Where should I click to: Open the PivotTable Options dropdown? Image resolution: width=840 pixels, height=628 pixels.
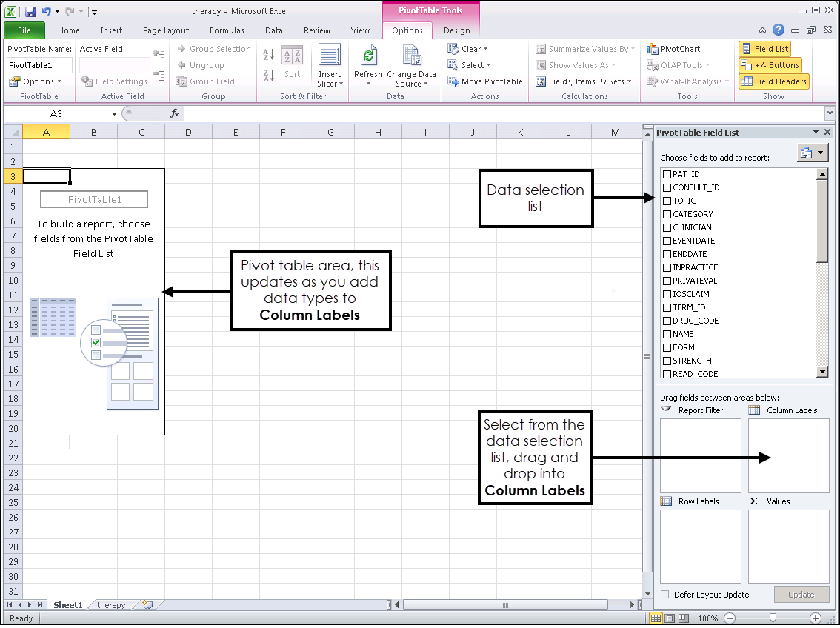click(x=34, y=81)
